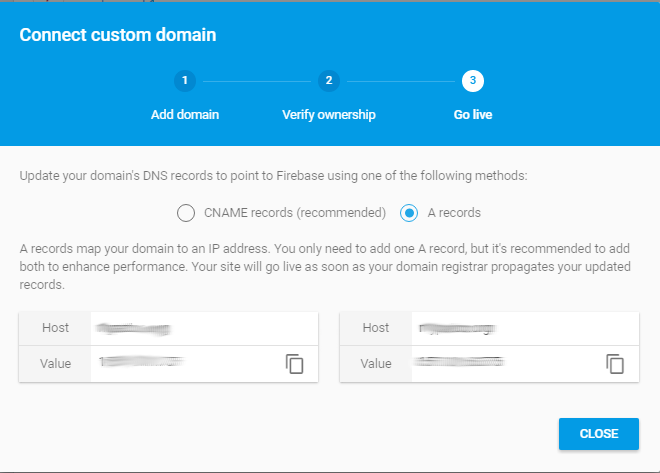
Task: Click the step 1 circle icon
Action: click(185, 81)
